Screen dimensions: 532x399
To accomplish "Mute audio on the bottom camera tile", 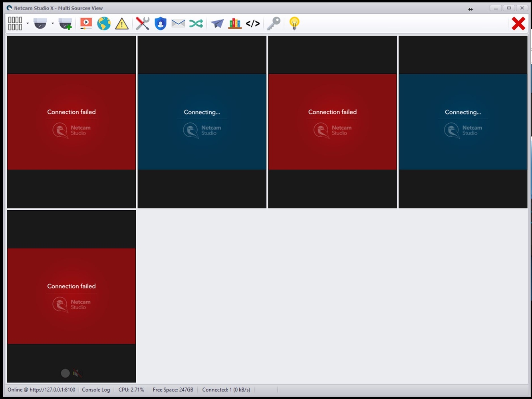I will [77, 373].
